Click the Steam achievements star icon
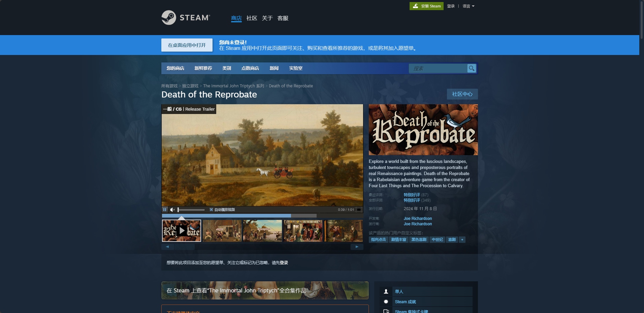 pos(386,302)
